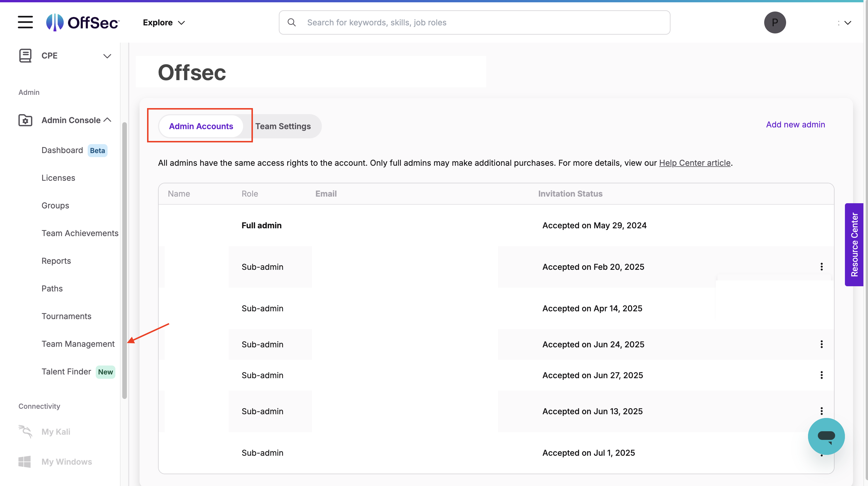Viewport: 868px width, 486px height.
Task: Select the Admin Accounts tab
Action: (201, 126)
